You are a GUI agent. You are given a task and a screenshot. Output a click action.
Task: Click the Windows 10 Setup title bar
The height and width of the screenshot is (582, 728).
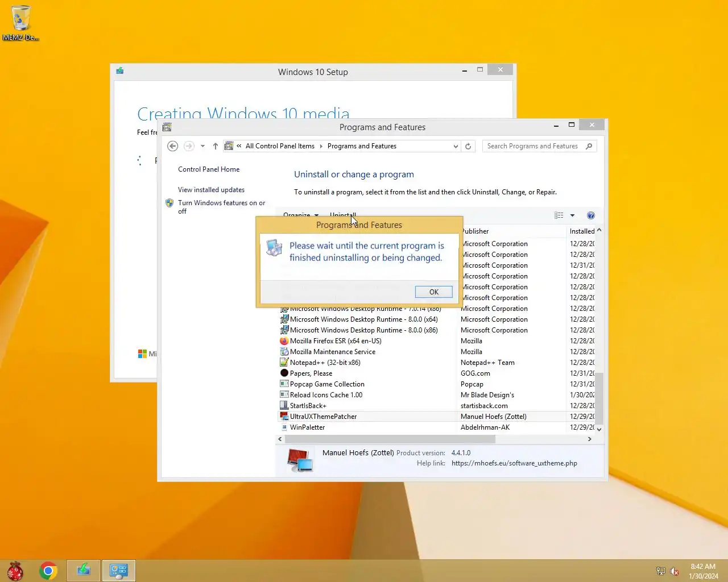(x=313, y=71)
